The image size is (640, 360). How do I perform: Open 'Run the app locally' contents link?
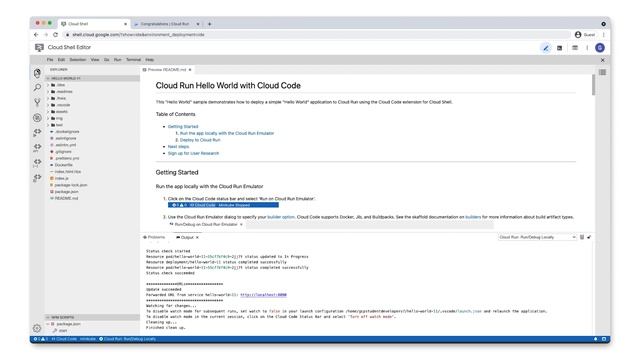coord(227,133)
